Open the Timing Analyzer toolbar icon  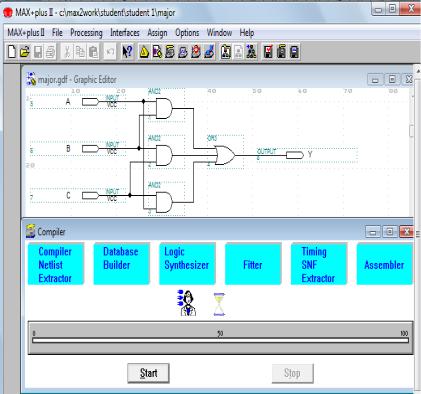(x=196, y=52)
